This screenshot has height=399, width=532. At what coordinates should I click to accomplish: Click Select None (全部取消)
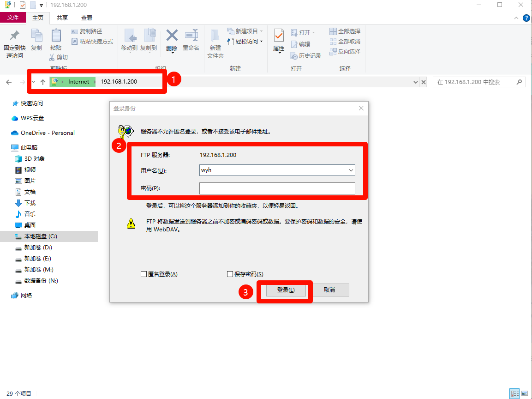click(x=345, y=42)
